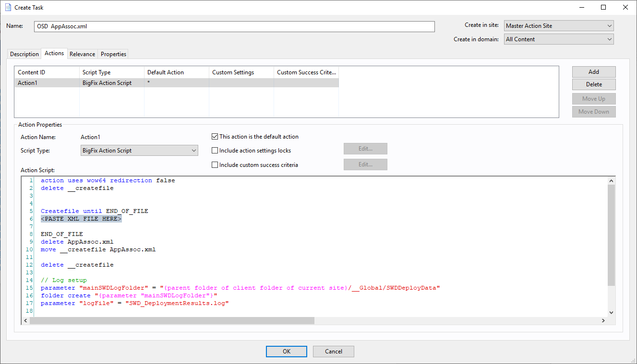Click the Add action button

(x=594, y=72)
